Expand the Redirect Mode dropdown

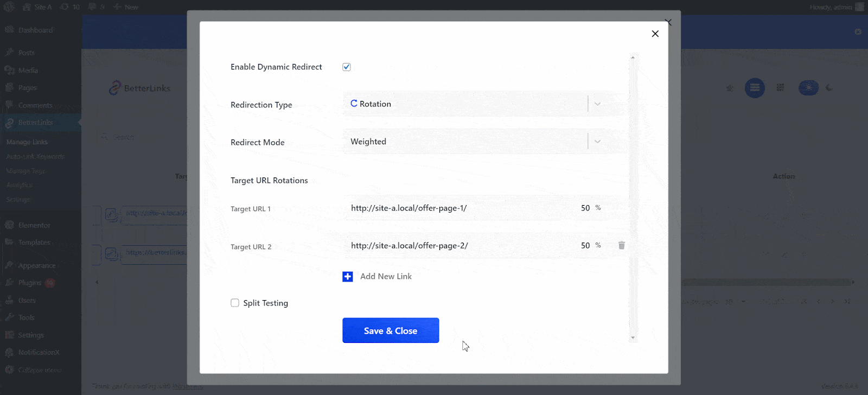tap(467, 142)
